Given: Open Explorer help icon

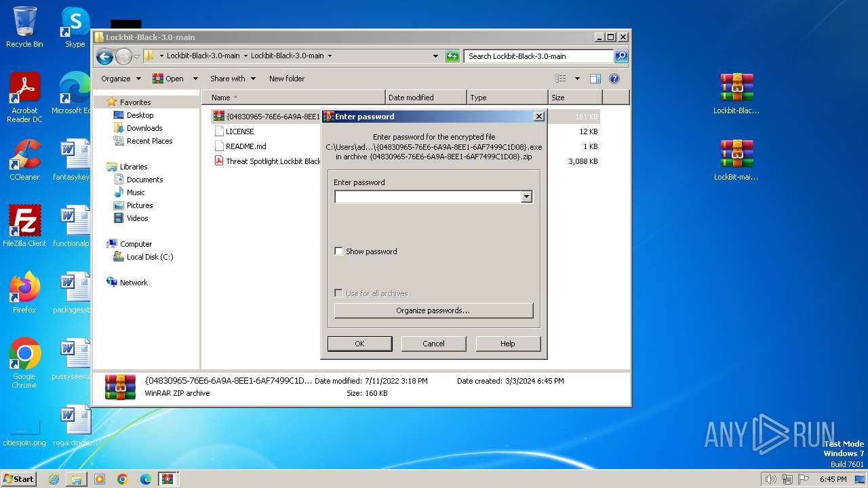Looking at the screenshot, I should pos(614,79).
